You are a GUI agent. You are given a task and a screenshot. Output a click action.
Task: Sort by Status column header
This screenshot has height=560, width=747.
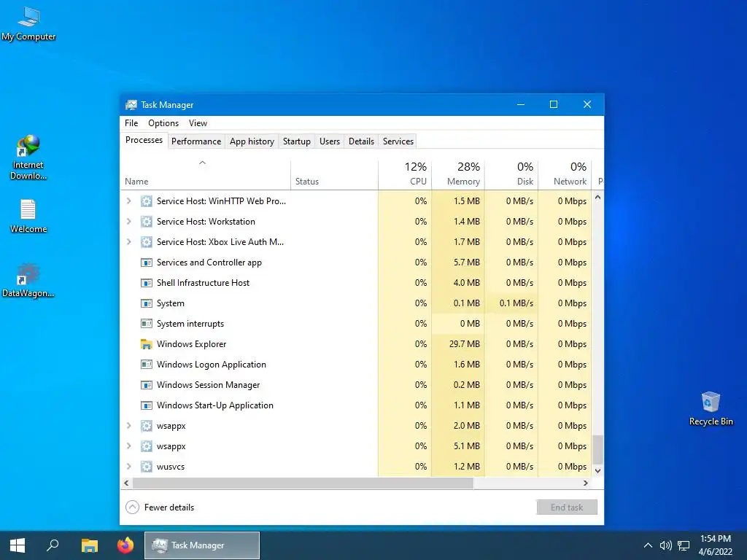coord(334,174)
